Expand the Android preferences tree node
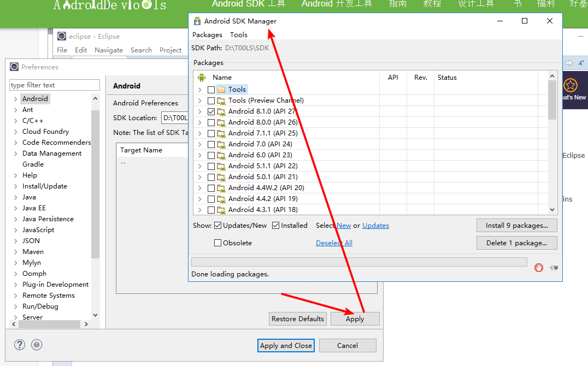 [15, 99]
